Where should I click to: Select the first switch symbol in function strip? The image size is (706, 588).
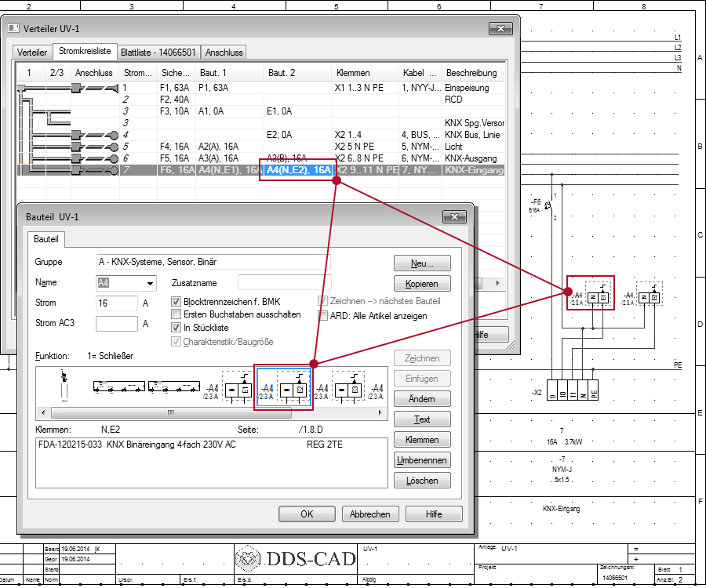click(x=64, y=386)
